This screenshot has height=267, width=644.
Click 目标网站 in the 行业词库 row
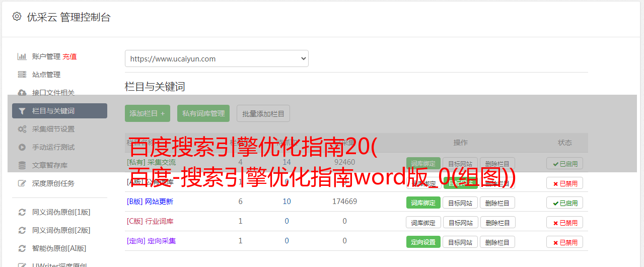(460, 222)
